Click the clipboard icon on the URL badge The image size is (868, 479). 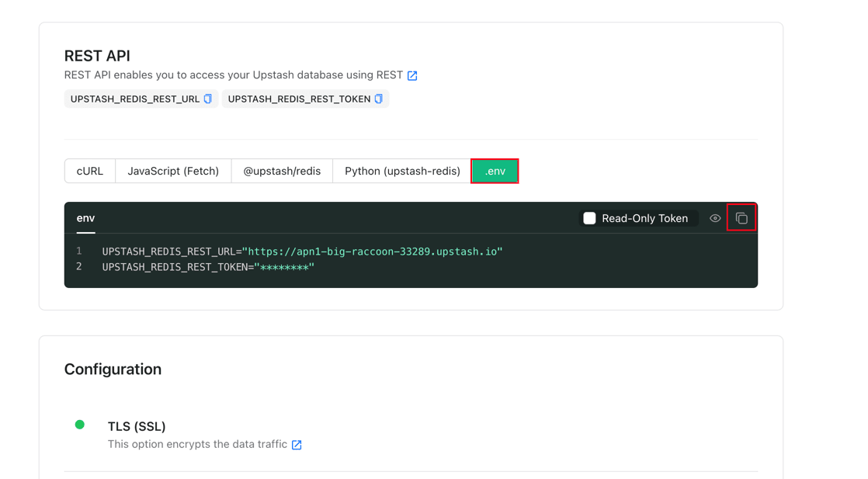tap(206, 99)
